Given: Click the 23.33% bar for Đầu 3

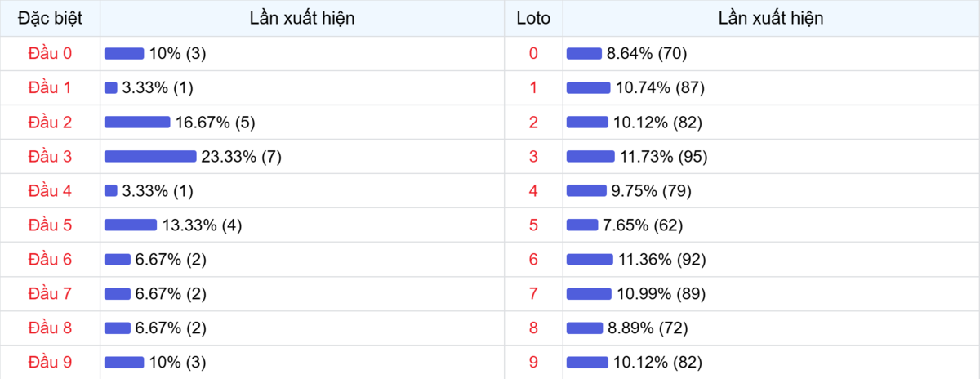Looking at the screenshot, I should pos(150,156).
